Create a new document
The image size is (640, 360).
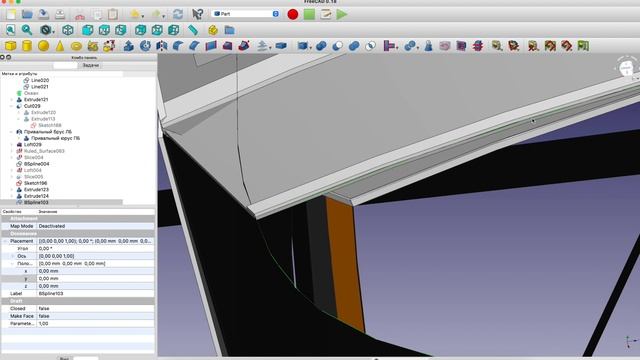coord(11,14)
